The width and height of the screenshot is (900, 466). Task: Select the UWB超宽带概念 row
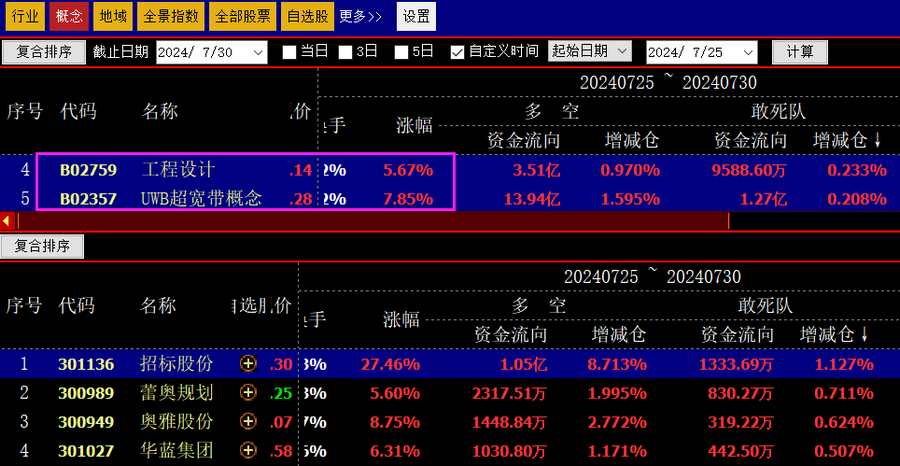point(201,198)
